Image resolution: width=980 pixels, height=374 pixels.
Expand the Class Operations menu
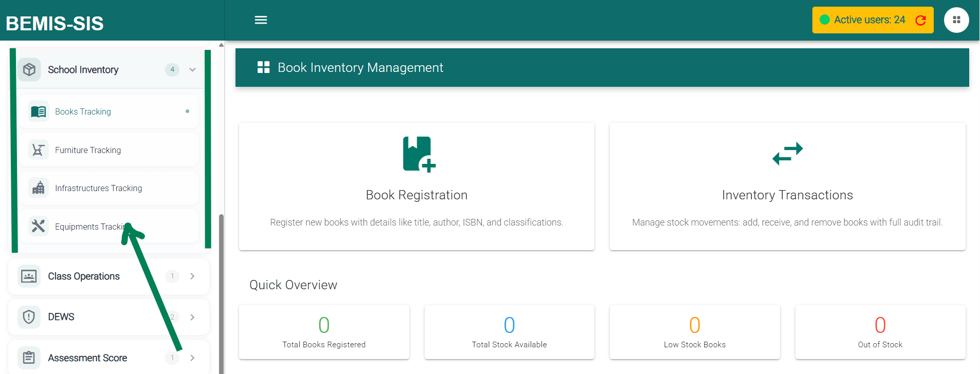click(192, 276)
